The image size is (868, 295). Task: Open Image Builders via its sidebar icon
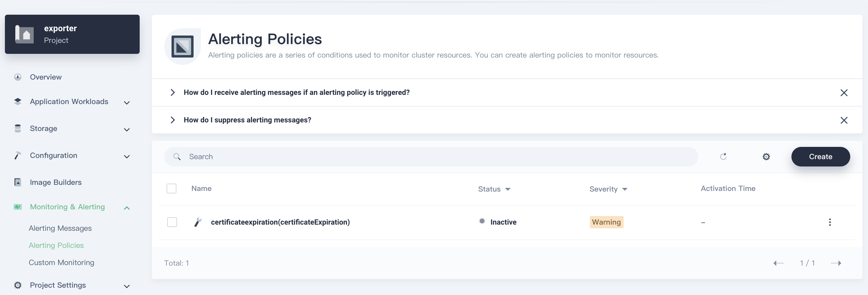(x=17, y=182)
